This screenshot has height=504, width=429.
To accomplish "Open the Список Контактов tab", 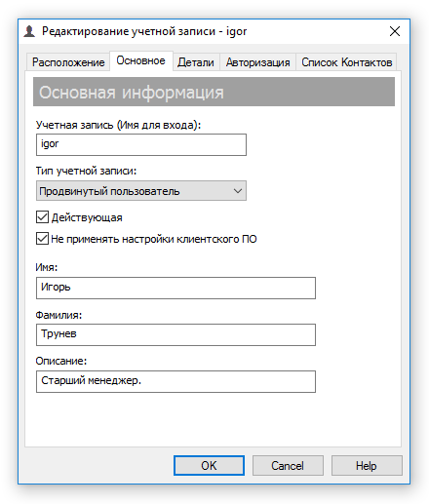I will click(346, 62).
